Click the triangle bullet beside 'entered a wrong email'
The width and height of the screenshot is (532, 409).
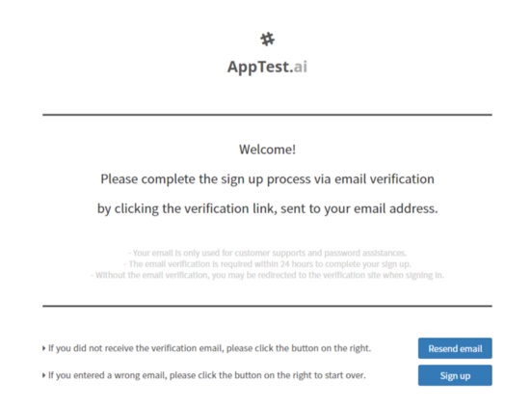pos(43,375)
